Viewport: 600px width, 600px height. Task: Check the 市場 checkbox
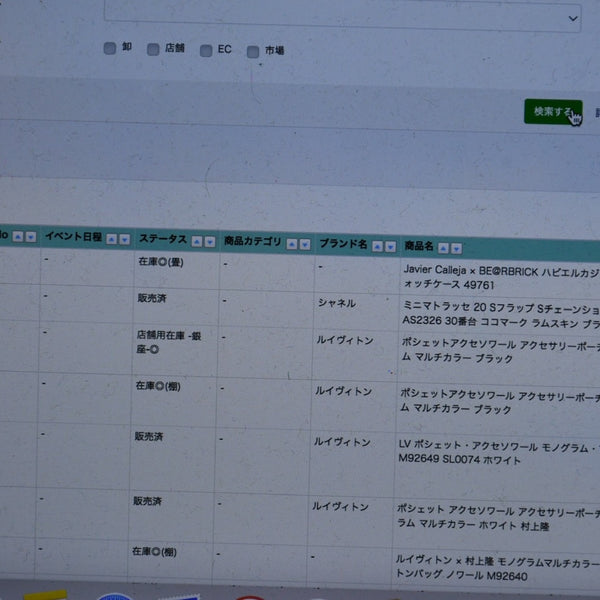coord(253,52)
